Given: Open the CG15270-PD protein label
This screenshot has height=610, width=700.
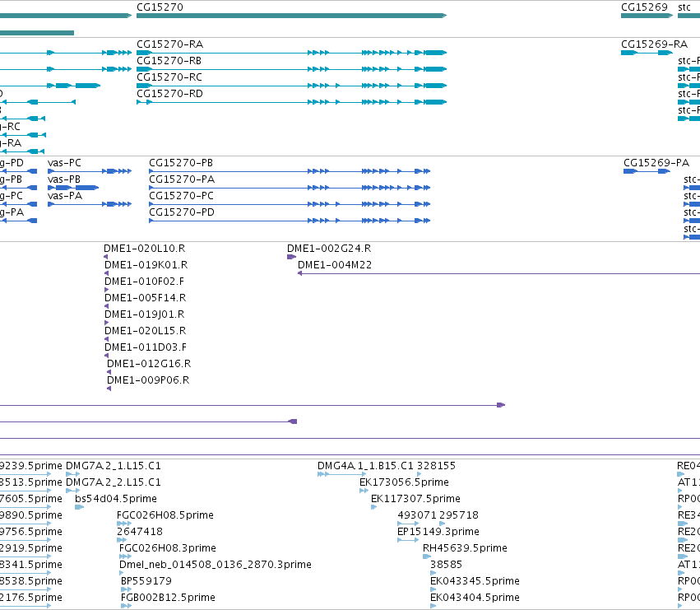Looking at the screenshot, I should point(182,212).
